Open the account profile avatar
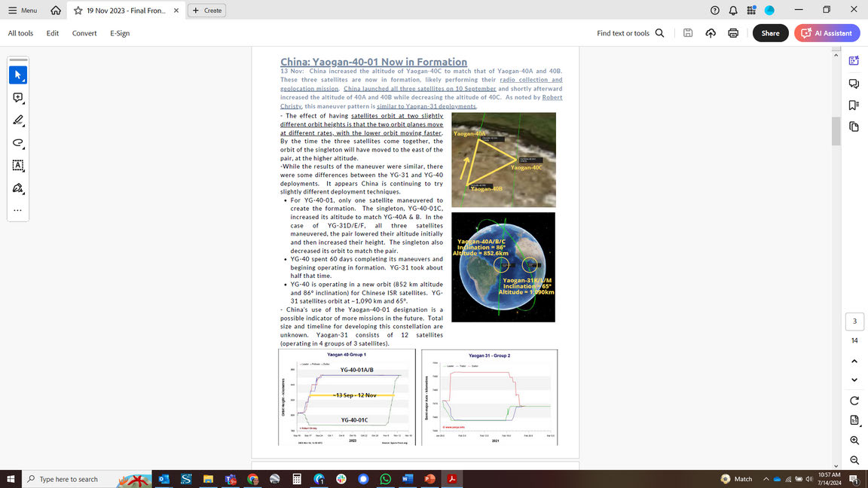868x488 pixels. point(769,10)
